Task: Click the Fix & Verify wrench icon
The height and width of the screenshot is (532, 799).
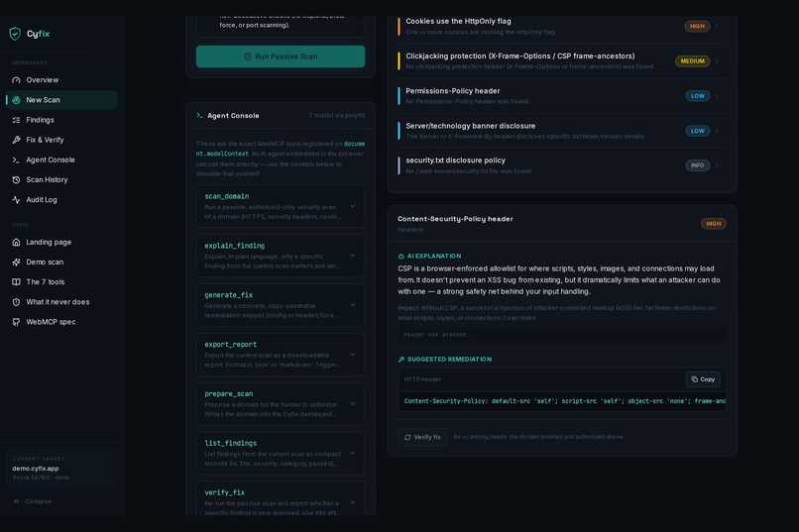Action: click(x=16, y=140)
